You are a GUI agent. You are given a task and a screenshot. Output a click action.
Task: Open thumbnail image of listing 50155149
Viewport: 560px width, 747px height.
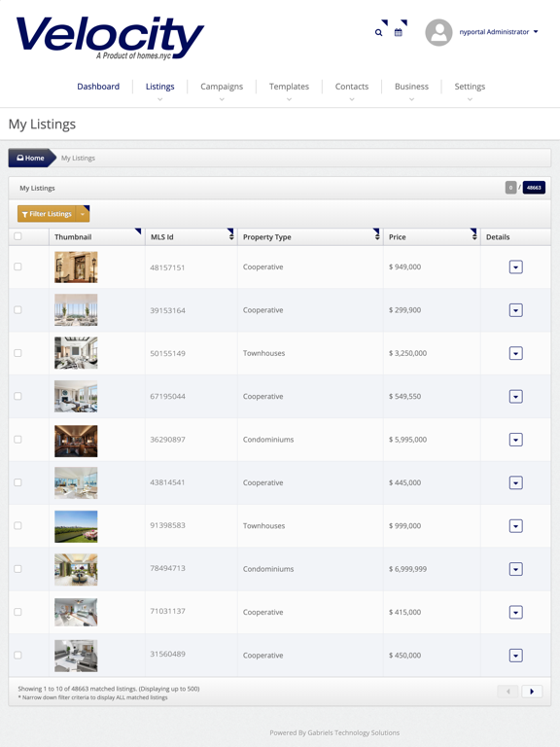point(76,353)
